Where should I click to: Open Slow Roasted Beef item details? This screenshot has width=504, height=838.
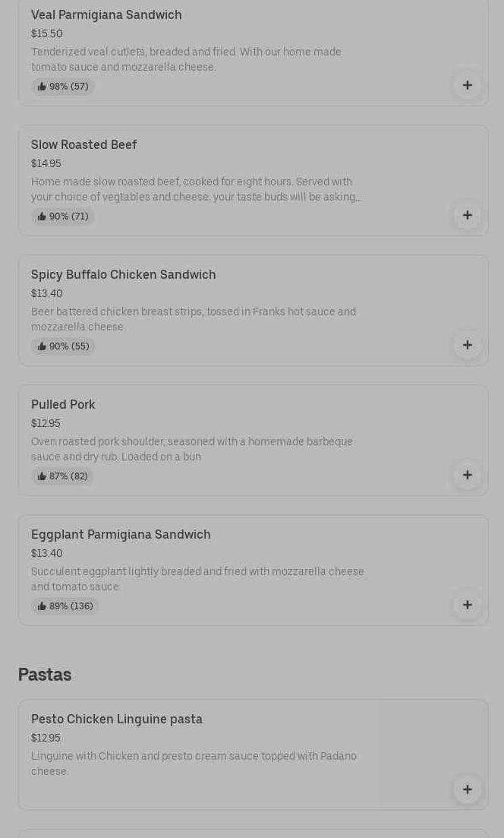tap(83, 144)
